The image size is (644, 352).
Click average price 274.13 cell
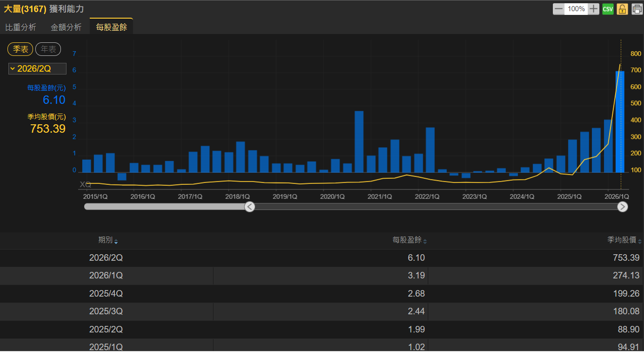point(626,276)
